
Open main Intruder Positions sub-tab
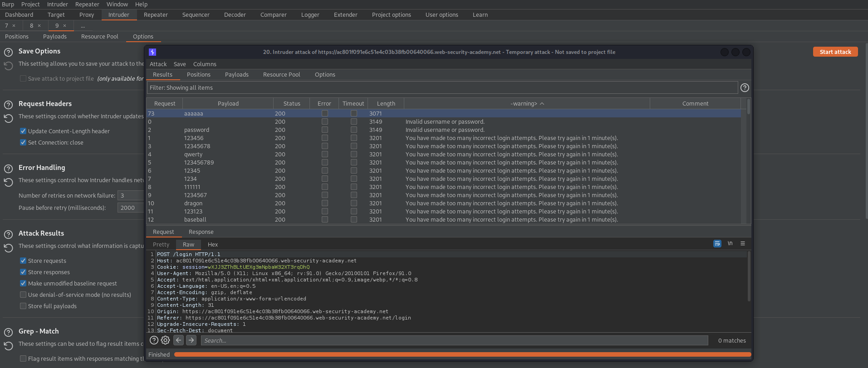coord(17,37)
